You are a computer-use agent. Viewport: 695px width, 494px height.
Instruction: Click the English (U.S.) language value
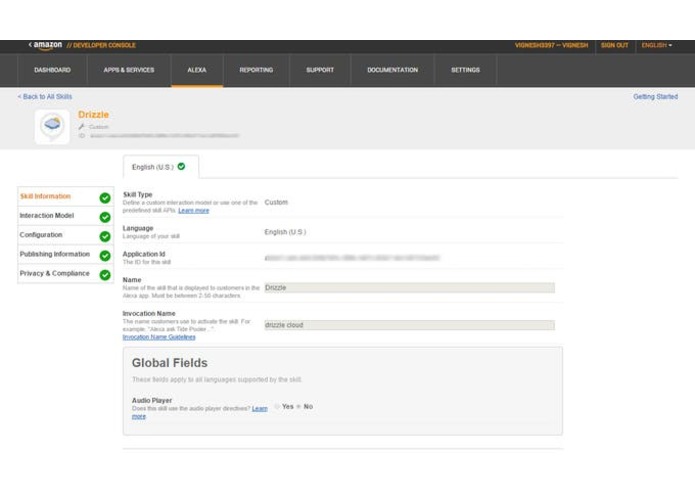click(285, 232)
